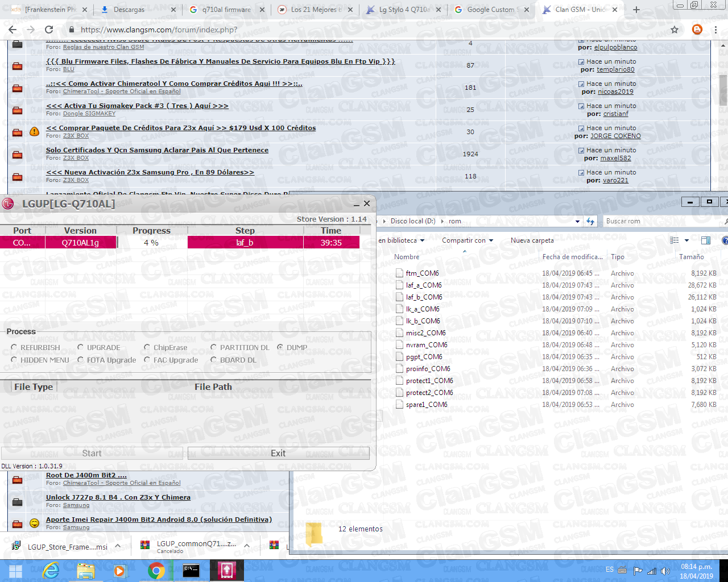The image size is (728, 582).
Task: Click the go-to-last-post icon in templario80's row
Action: pyautogui.click(x=581, y=62)
